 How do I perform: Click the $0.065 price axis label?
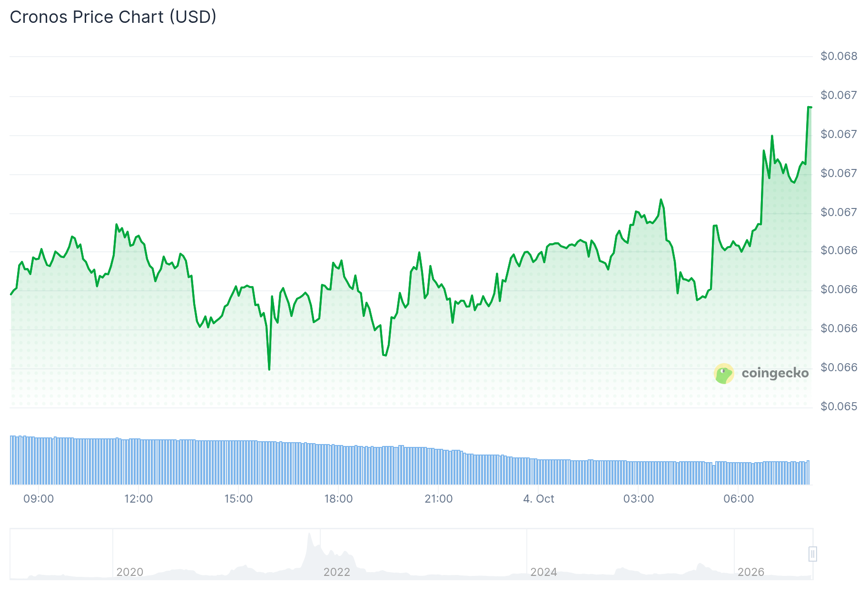[839, 406]
